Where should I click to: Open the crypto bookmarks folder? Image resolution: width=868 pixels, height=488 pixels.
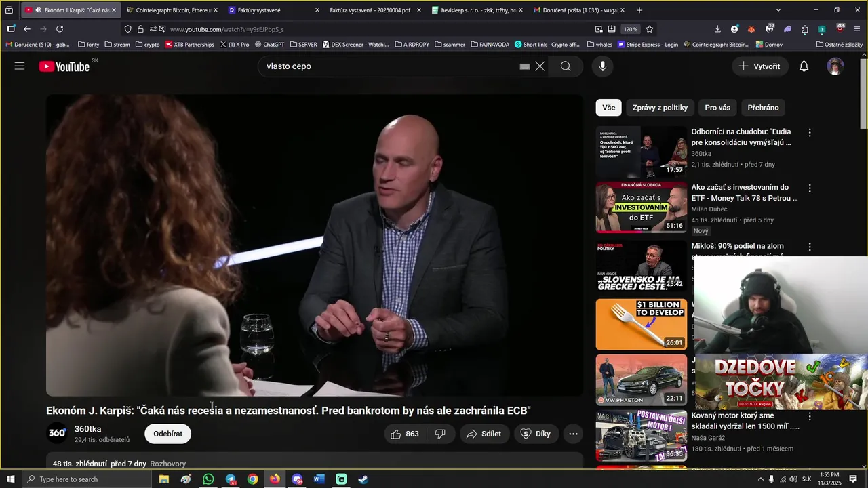147,44
